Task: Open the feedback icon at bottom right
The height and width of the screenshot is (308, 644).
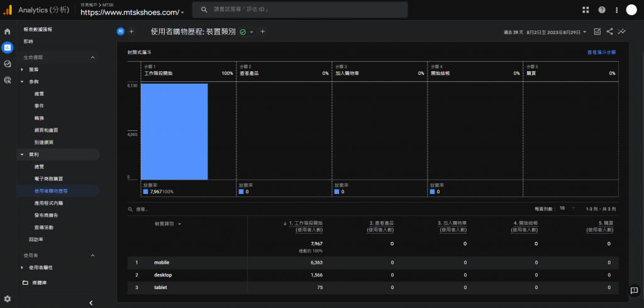Action: tap(634, 290)
